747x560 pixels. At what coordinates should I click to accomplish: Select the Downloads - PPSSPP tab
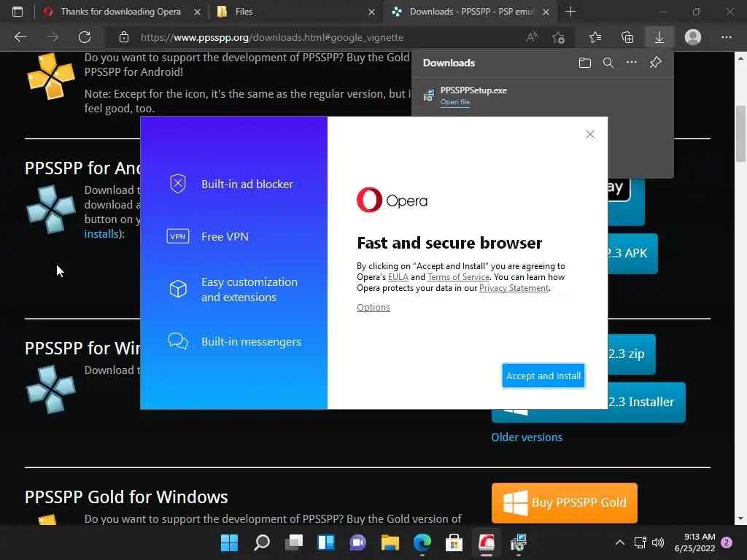(471, 12)
